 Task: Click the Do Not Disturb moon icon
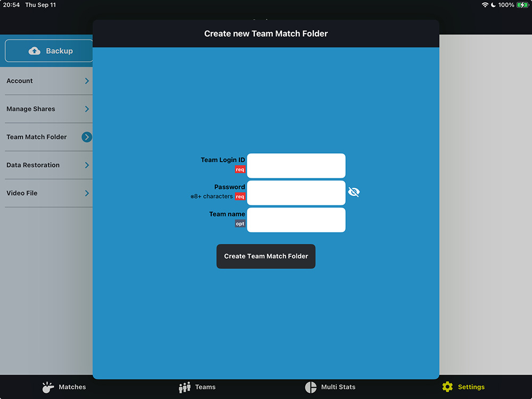(x=493, y=5)
